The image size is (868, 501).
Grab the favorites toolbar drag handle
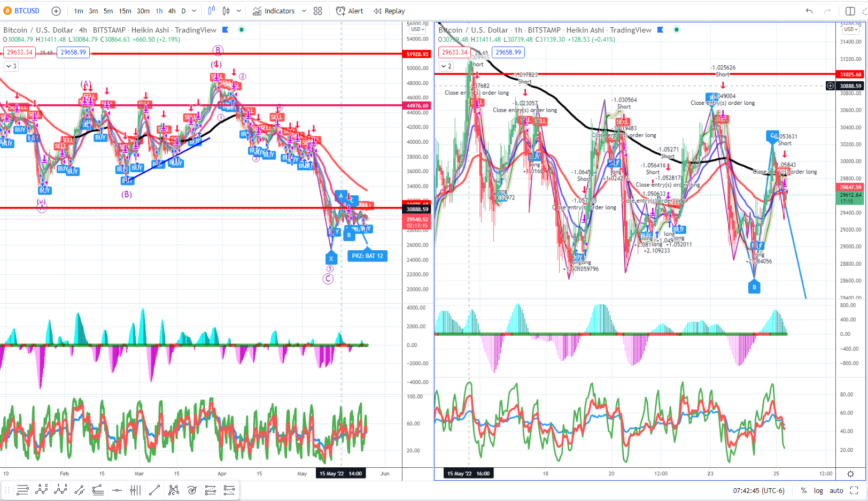[x=7, y=490]
